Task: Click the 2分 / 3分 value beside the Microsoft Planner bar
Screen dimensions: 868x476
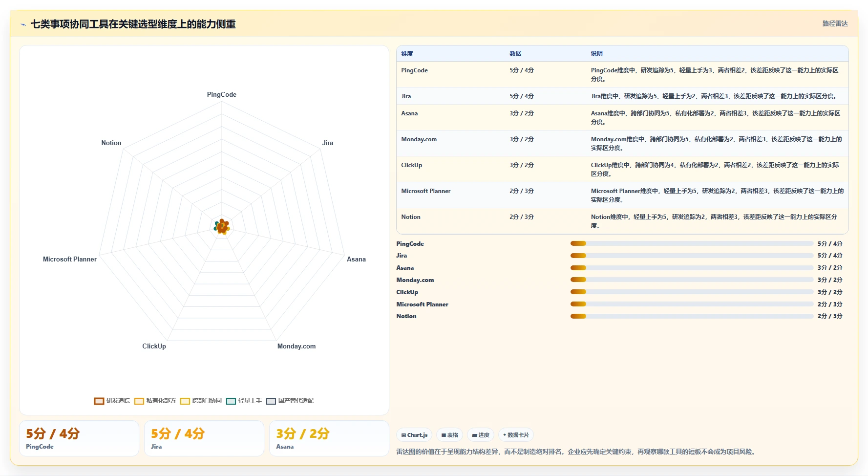Action: point(830,304)
